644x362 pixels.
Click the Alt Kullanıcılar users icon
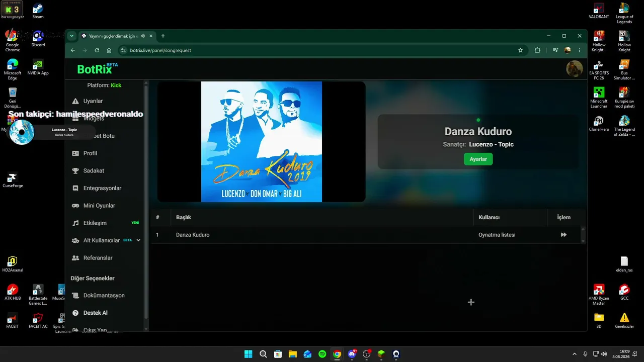(x=75, y=240)
